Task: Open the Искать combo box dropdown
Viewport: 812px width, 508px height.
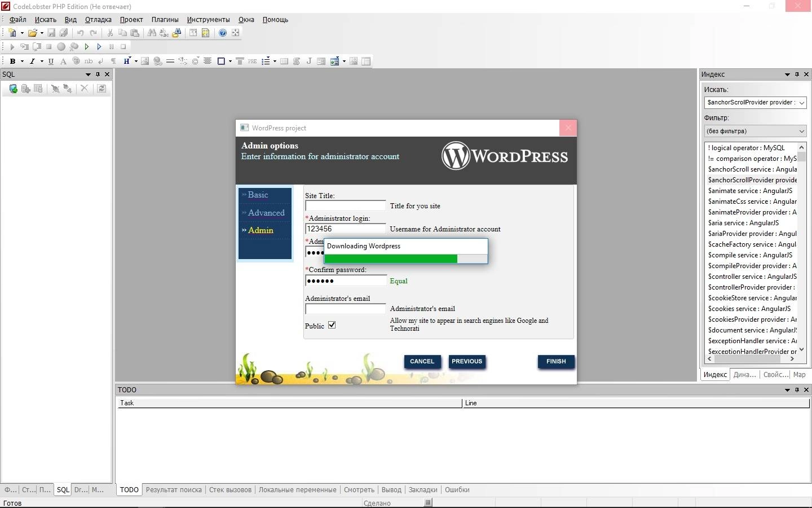Action: click(x=802, y=103)
